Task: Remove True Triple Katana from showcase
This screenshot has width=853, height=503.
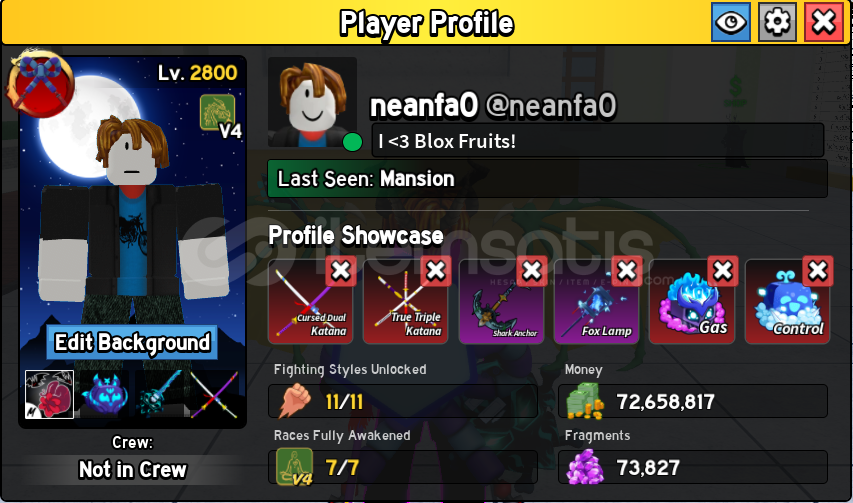Action: click(x=436, y=270)
